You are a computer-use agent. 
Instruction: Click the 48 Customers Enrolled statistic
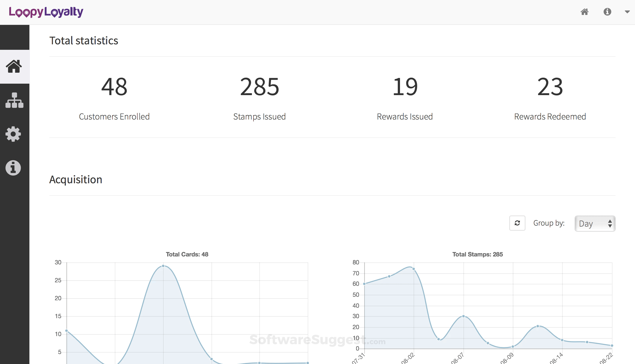point(114,86)
